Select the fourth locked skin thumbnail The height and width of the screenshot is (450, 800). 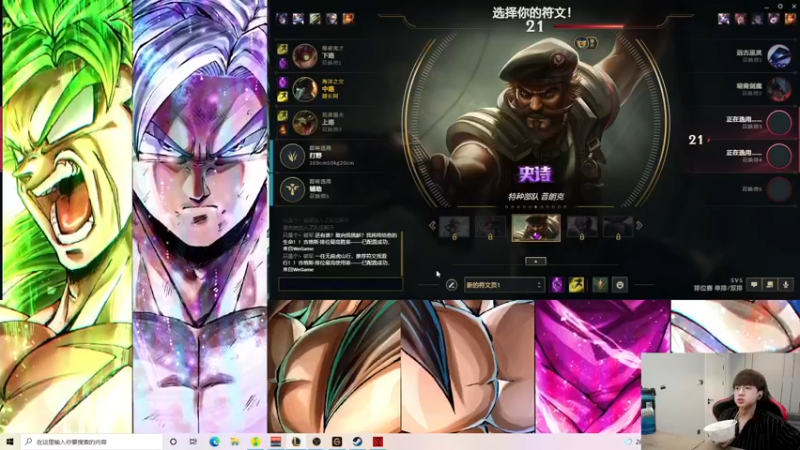click(582, 227)
